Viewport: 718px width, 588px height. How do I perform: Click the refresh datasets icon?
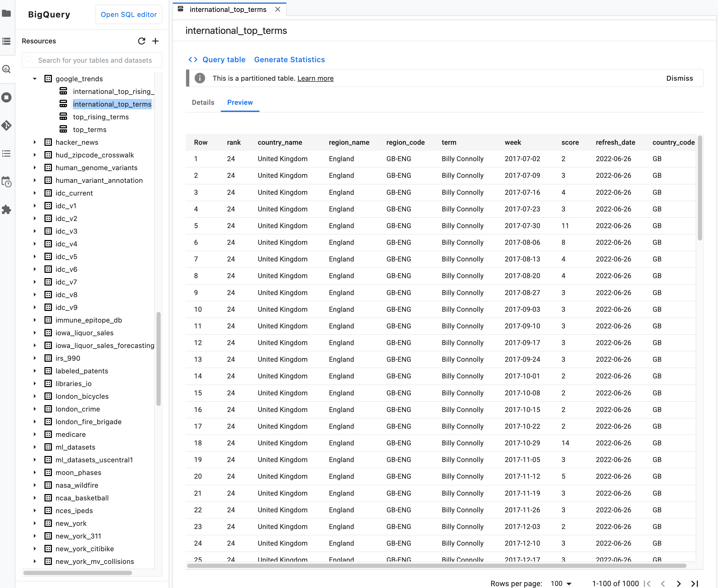[141, 40]
